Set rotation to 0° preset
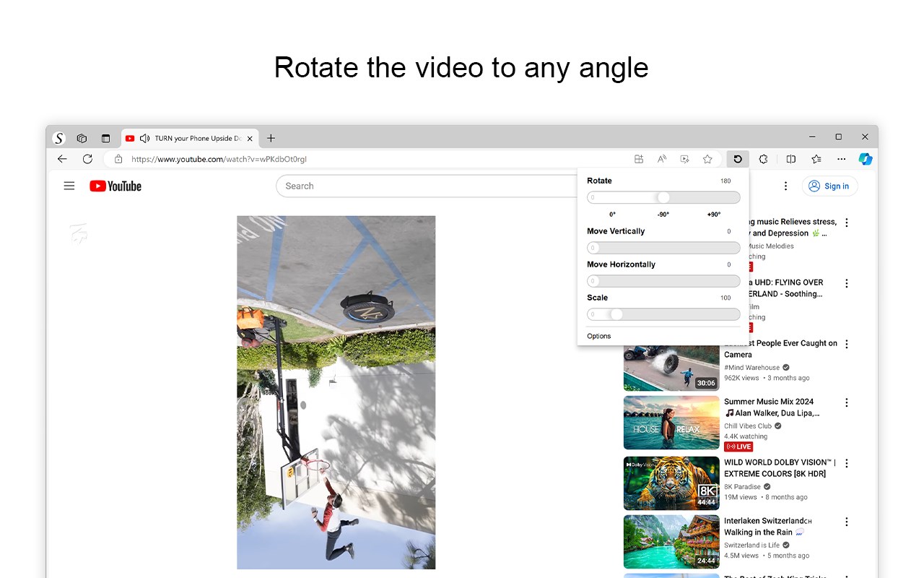 click(612, 215)
